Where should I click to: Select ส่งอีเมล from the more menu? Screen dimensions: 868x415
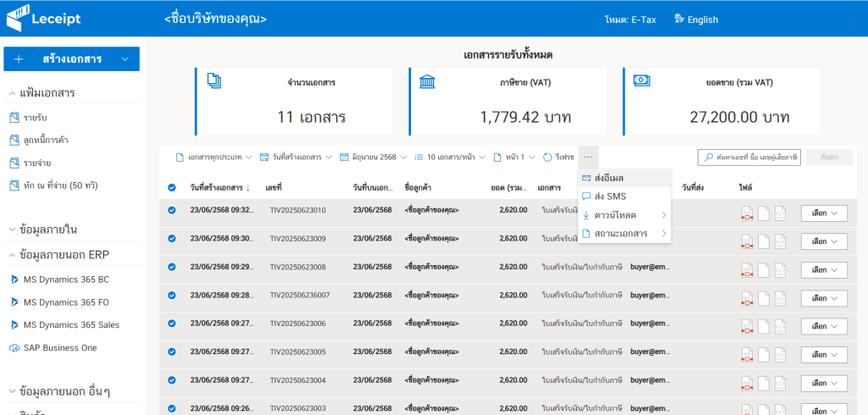tap(625, 178)
